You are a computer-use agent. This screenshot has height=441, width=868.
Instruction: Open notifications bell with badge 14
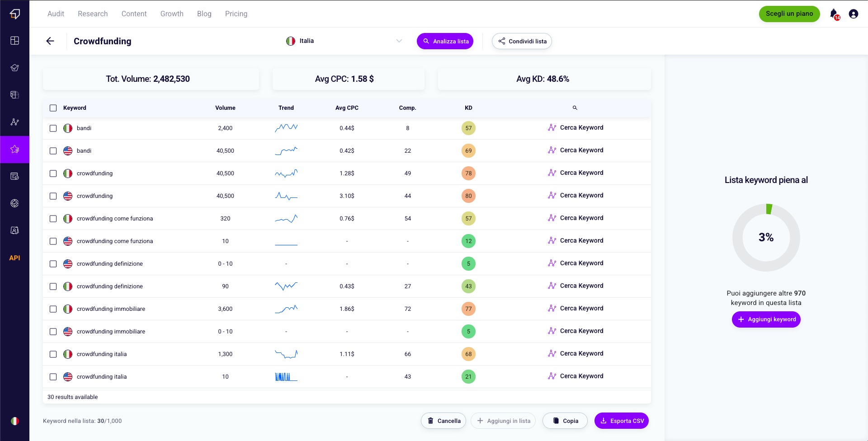[x=834, y=14]
